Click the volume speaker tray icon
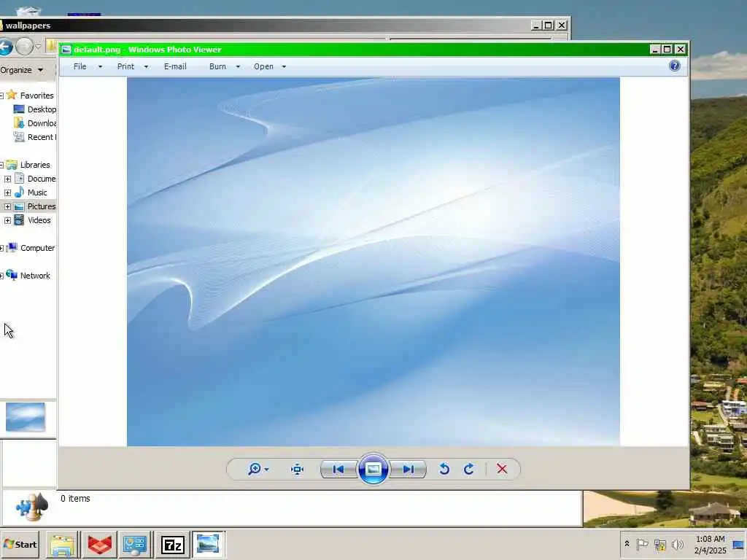747x560 pixels. pos(677,544)
